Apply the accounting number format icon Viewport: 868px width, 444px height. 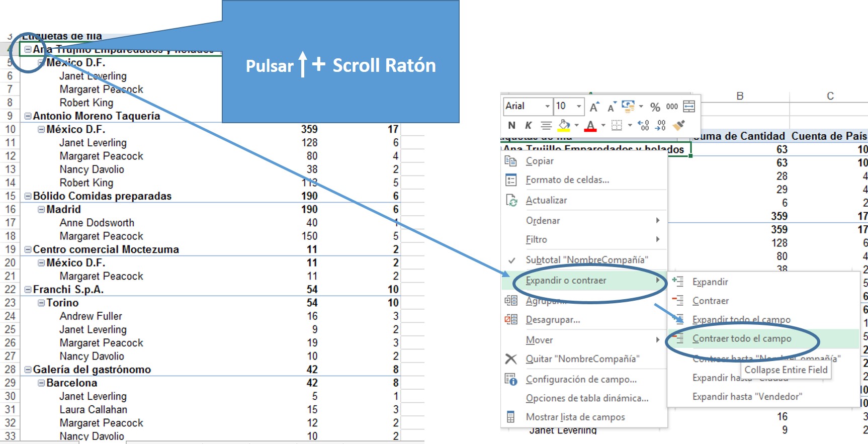click(628, 106)
